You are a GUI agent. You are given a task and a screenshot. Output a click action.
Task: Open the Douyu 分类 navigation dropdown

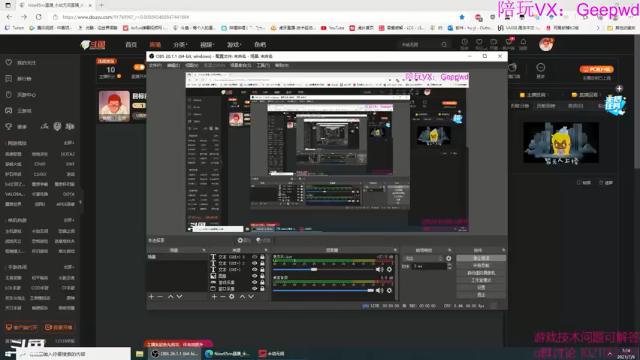click(x=180, y=44)
